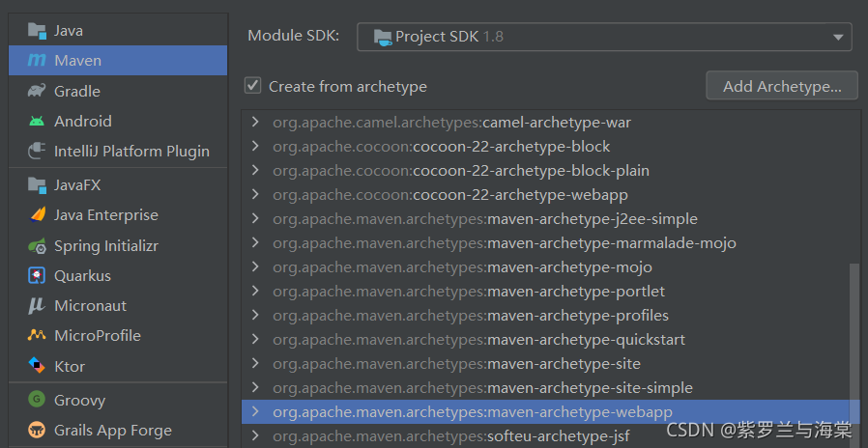The height and width of the screenshot is (448, 868).
Task: Choose MicroProfile generator label
Action: (98, 335)
